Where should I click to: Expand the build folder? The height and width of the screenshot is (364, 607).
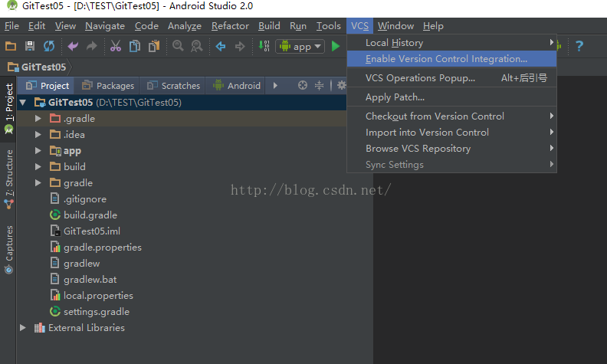click(x=38, y=167)
